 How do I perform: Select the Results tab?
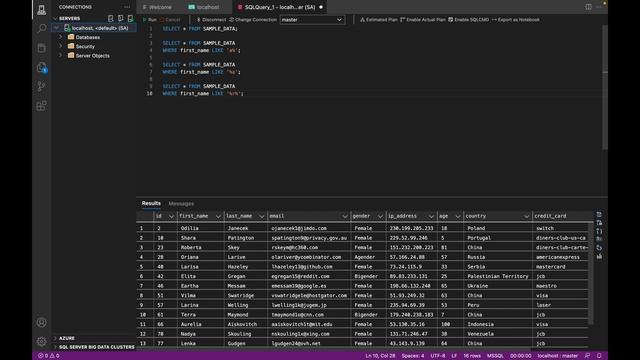151,203
